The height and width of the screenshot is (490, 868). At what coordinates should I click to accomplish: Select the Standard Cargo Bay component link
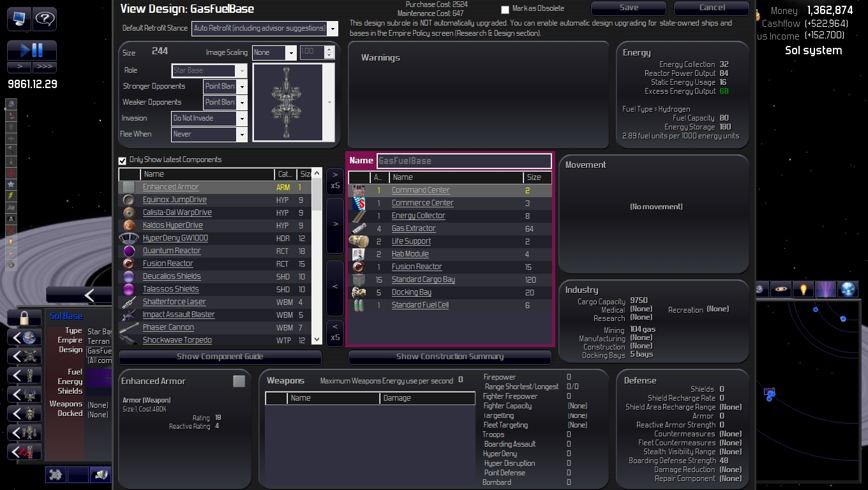(423, 279)
